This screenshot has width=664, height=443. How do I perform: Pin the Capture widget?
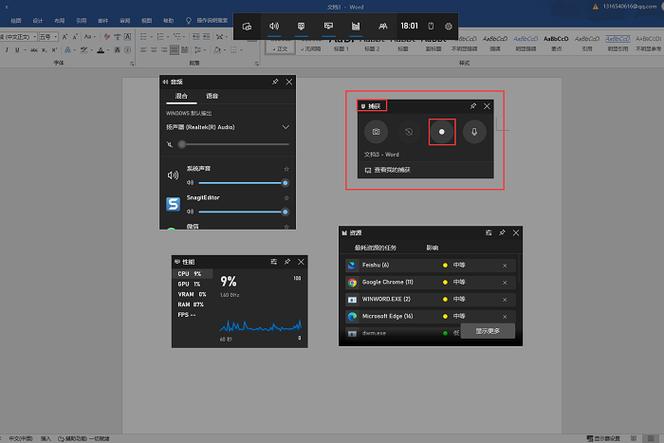473,106
